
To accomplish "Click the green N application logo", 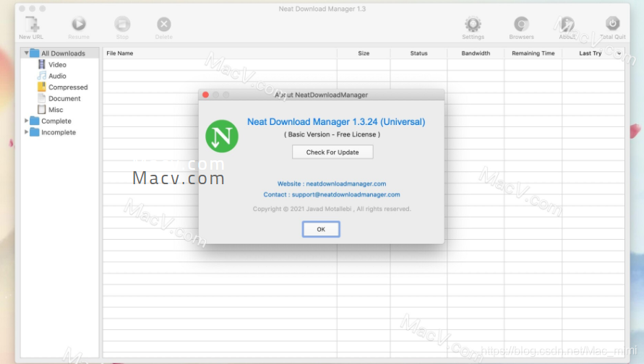I will pyautogui.click(x=222, y=136).
